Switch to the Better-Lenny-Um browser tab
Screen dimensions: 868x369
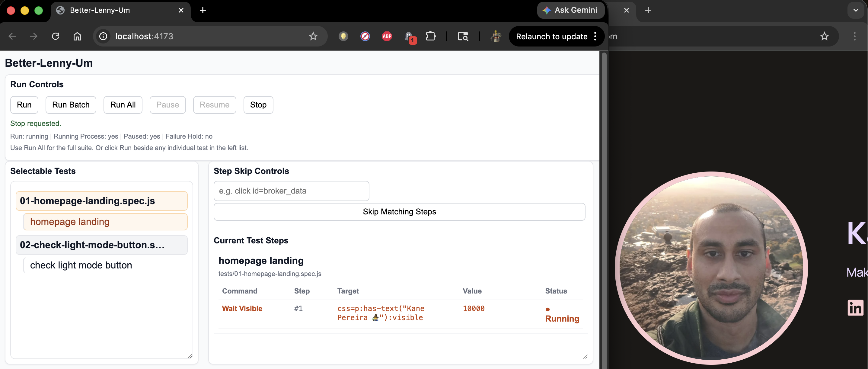100,11
